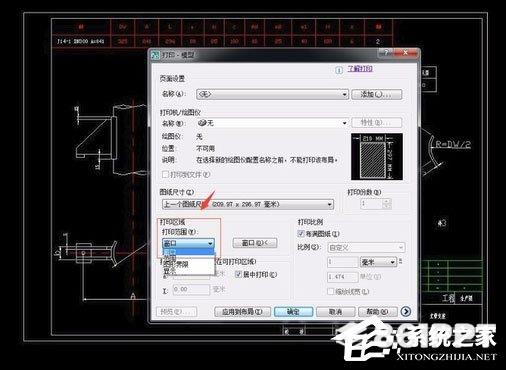The height and width of the screenshot is (370, 506).
Task: Click the paper preview thumbnail
Action: [377, 156]
